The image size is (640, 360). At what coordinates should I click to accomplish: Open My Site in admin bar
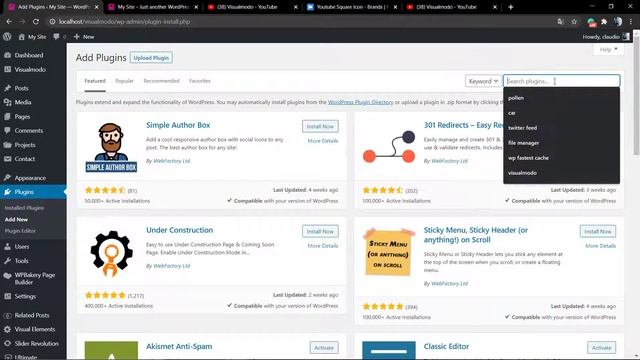32,37
